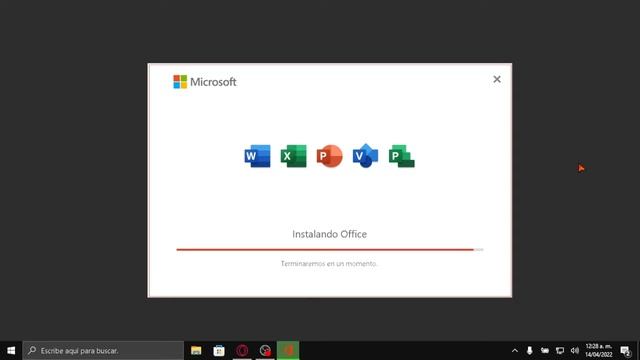Open the notification center icon
Image resolution: width=640 pixels, height=360 pixels.
625,351
